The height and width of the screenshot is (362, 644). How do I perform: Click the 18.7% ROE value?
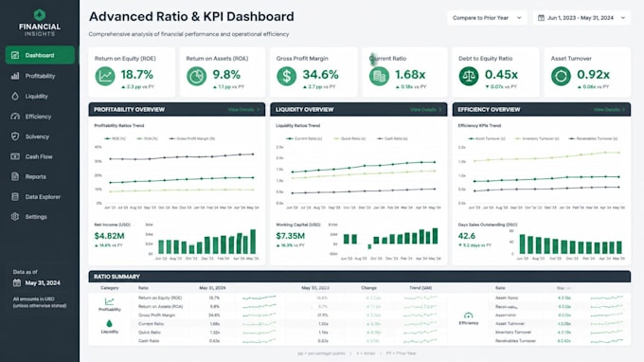136,75
